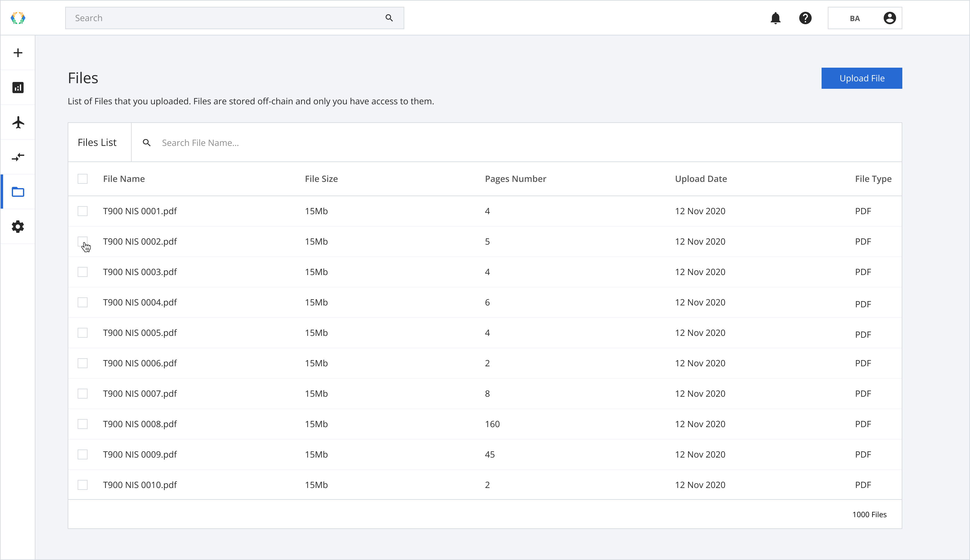The image size is (970, 560).
Task: Click upload date of T900 NIS 0001.pdf
Action: coord(700,211)
